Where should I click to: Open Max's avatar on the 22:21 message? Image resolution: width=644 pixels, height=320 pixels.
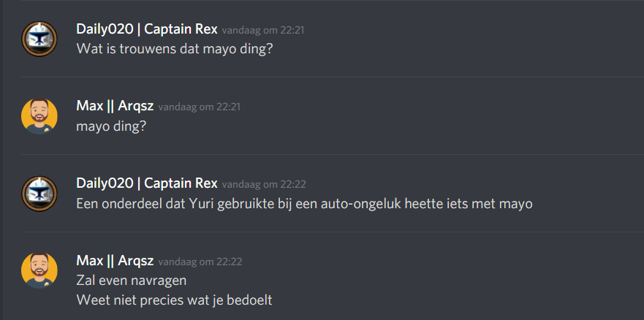(39, 116)
